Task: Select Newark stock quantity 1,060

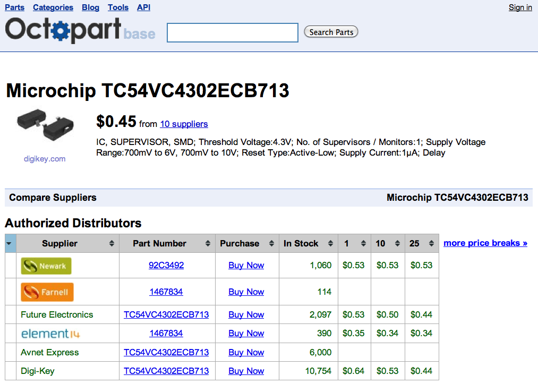Action: (x=321, y=266)
